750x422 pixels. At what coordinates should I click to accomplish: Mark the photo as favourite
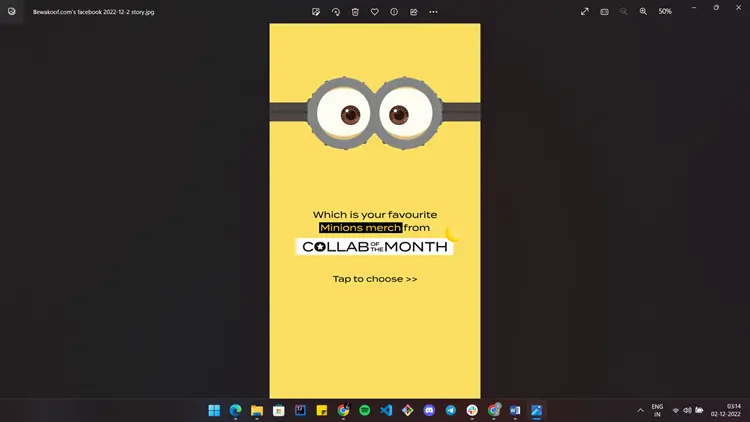[375, 12]
